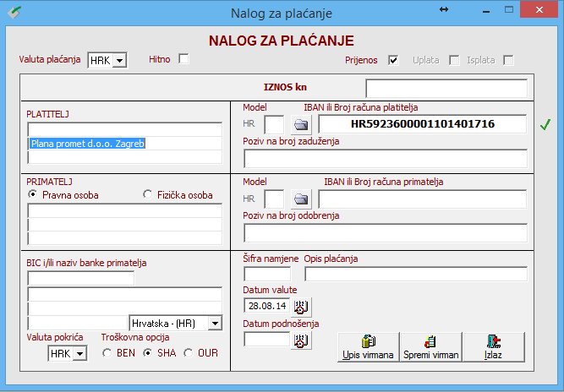Click Poziv na broj zaduženja field

click(x=386, y=159)
